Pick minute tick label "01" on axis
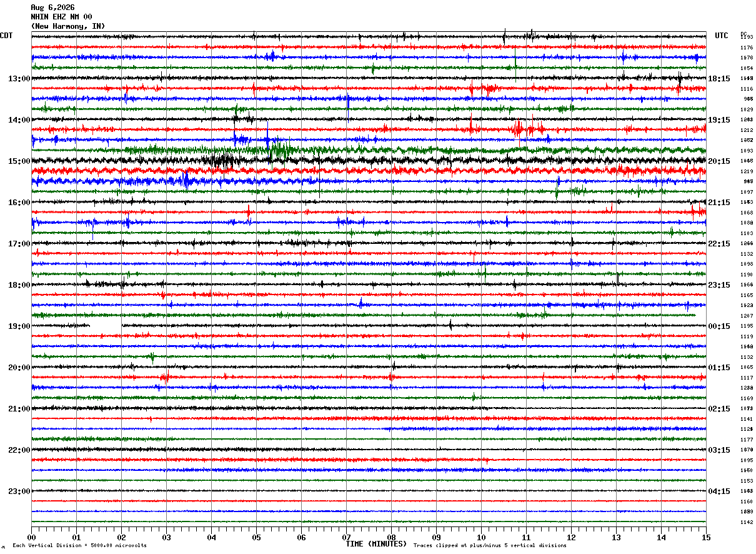Viewport: 756px width, 554px height. [77, 537]
